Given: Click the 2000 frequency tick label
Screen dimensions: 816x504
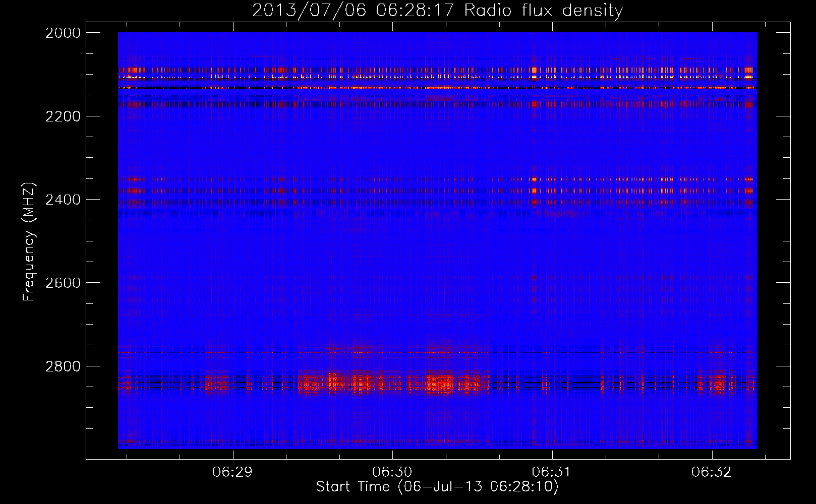Looking at the screenshot, I should pos(63,33).
